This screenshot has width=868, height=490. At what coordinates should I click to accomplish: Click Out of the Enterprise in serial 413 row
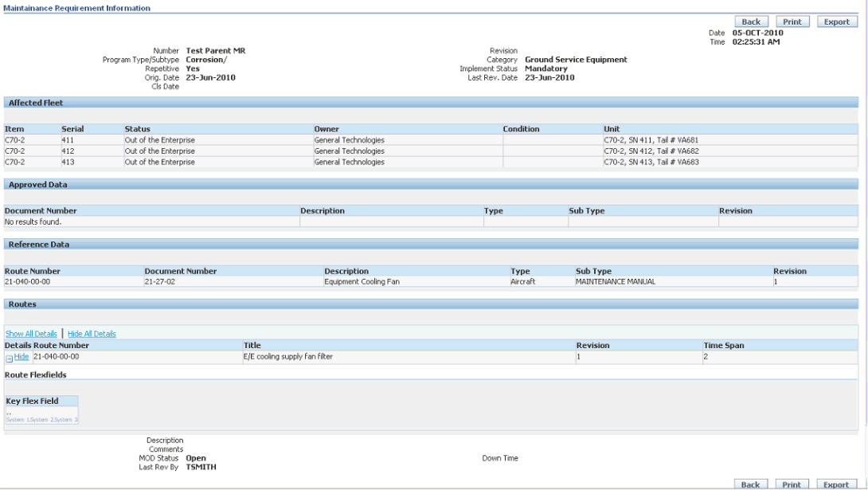point(159,162)
